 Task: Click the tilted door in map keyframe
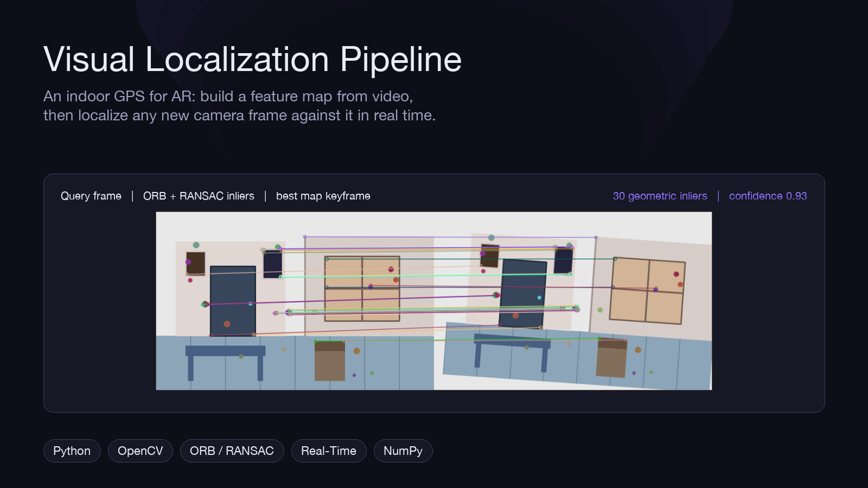(523, 293)
